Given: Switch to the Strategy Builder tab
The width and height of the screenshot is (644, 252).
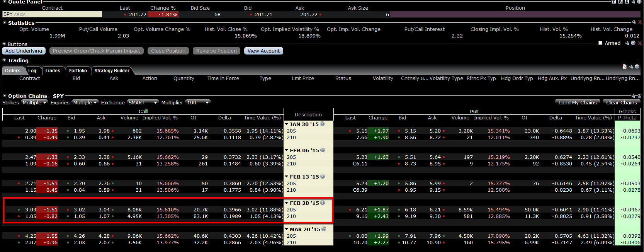Looking at the screenshot, I should point(112,71).
